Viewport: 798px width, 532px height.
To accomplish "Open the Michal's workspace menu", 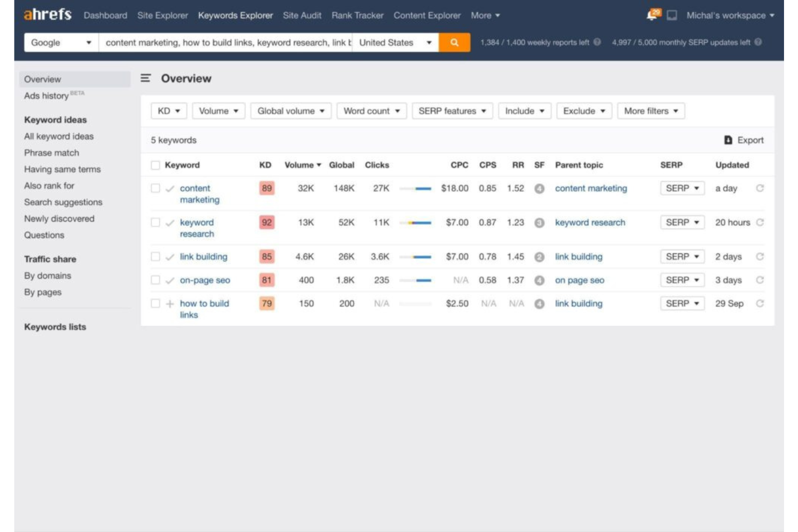I will coord(730,15).
